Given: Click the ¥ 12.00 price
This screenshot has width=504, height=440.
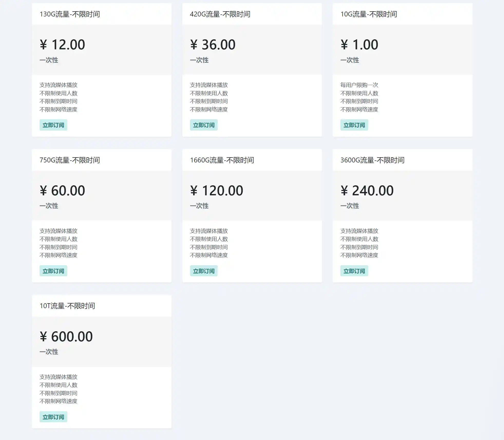Looking at the screenshot, I should click(x=62, y=45).
